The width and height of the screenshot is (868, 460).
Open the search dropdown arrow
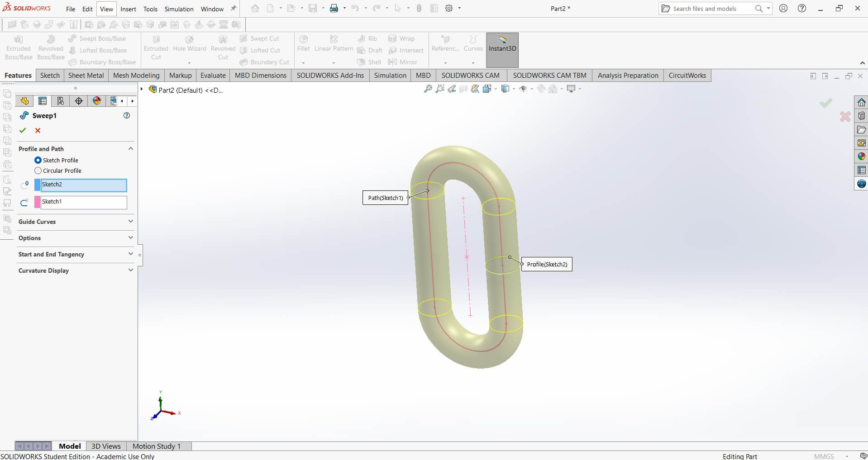768,8
